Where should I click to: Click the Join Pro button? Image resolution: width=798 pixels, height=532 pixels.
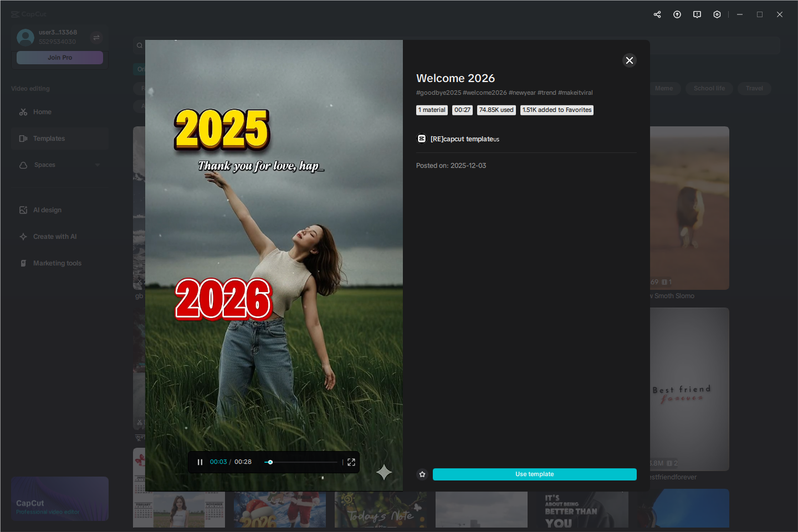pos(60,58)
